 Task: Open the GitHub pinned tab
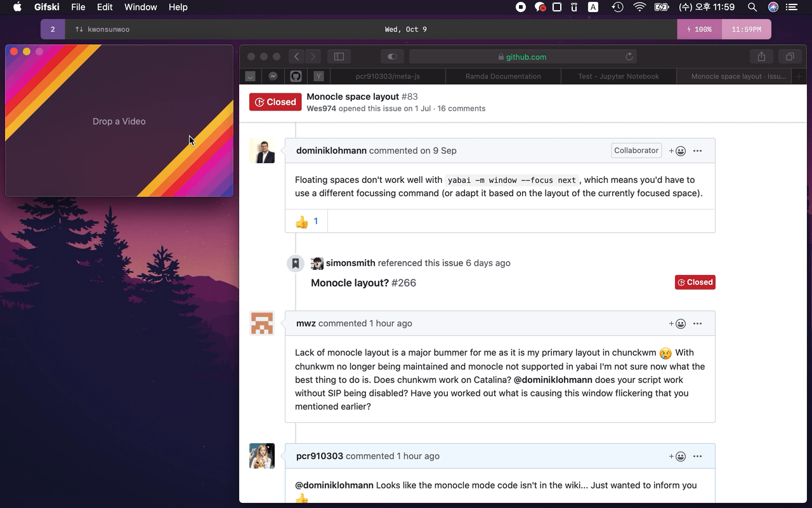(296, 76)
